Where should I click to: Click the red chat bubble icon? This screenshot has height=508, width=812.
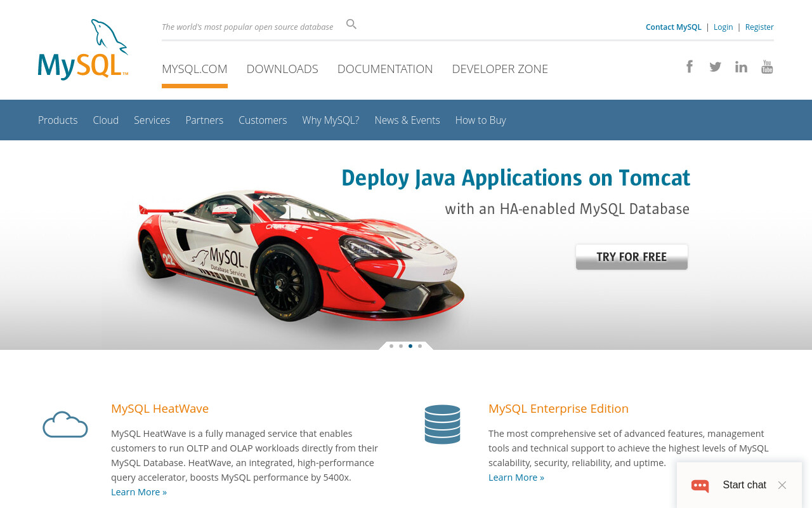pyautogui.click(x=700, y=486)
